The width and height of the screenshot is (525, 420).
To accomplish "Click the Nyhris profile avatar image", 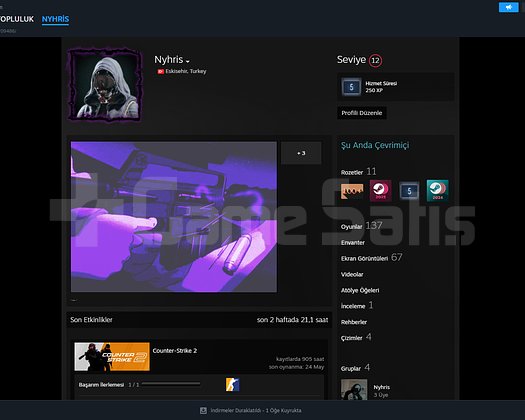I will click(105, 85).
